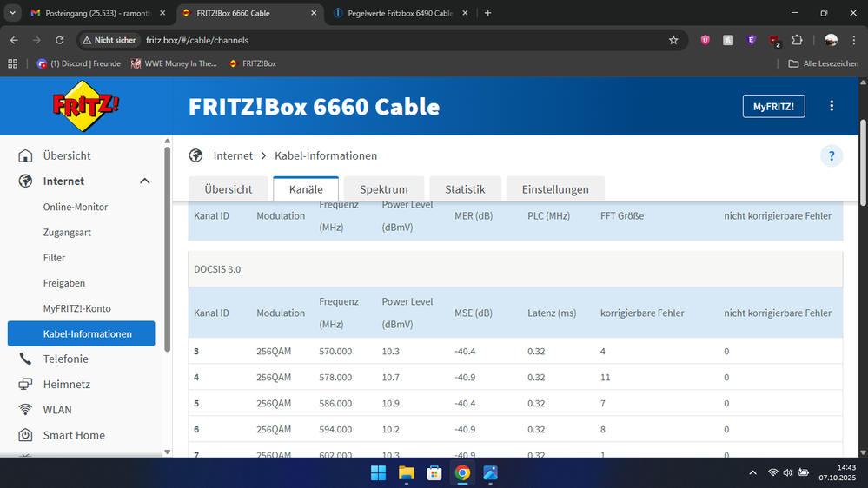Close the FRITZ!Box 6660 Cable tab
The width and height of the screenshot is (868, 488).
point(314,13)
